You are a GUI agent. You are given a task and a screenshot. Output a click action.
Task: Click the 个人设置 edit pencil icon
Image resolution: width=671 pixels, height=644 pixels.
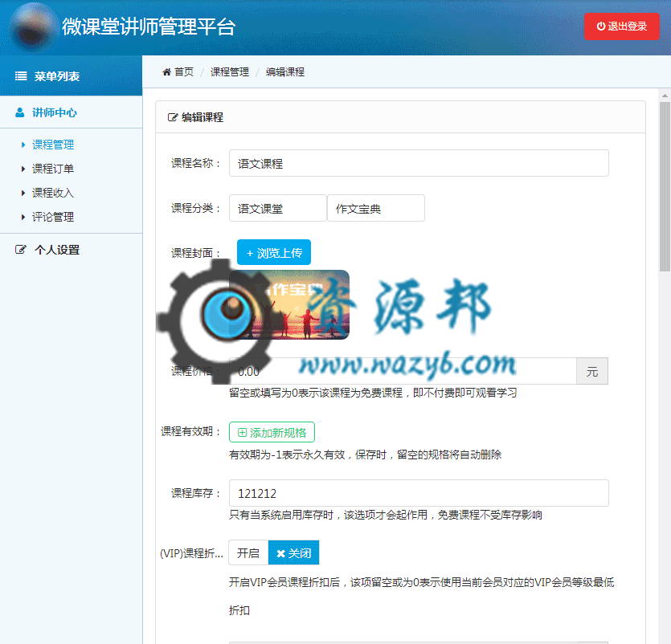point(21,250)
